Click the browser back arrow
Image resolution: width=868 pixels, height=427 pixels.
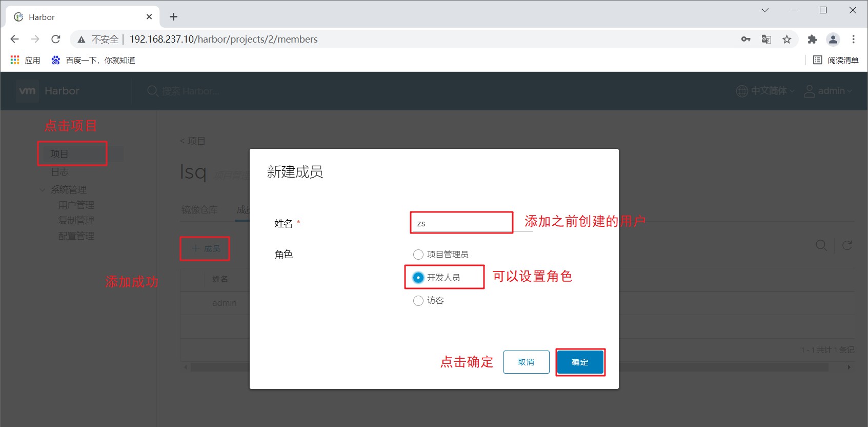click(14, 39)
